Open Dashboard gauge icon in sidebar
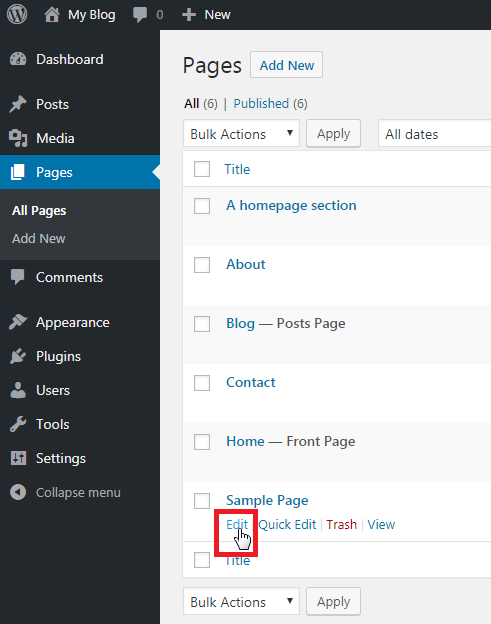The width and height of the screenshot is (491, 624). (x=18, y=59)
